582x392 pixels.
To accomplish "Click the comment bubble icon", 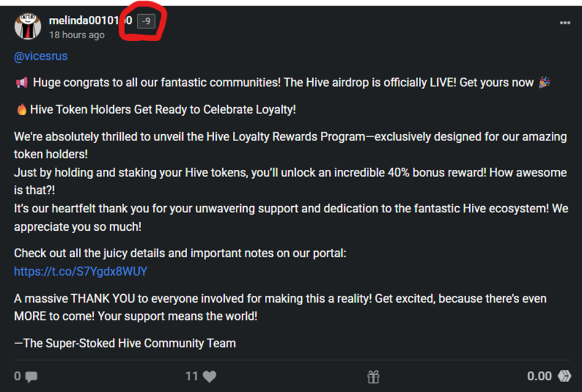I will point(31,377).
